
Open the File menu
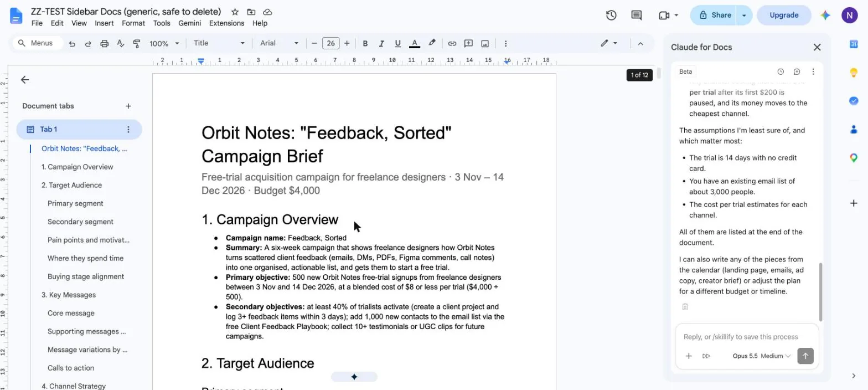(x=37, y=23)
